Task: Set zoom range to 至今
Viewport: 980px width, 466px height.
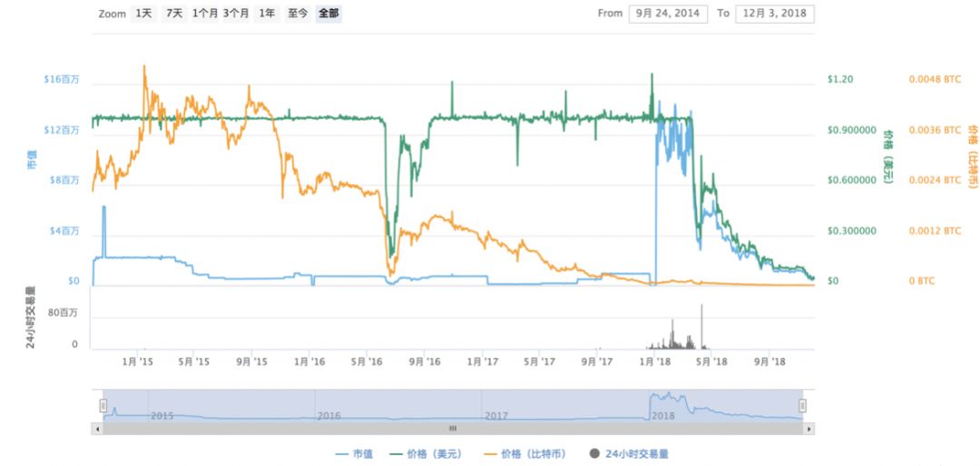Action: click(x=299, y=13)
